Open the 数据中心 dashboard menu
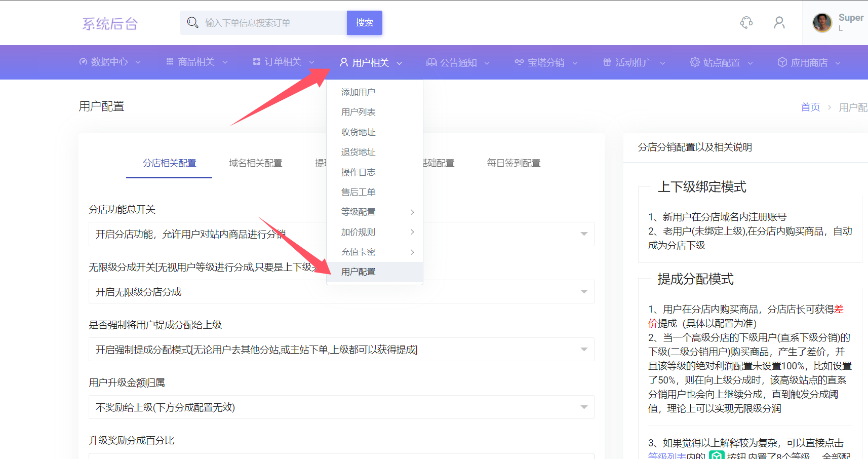The height and width of the screenshot is (459, 868). 109,62
